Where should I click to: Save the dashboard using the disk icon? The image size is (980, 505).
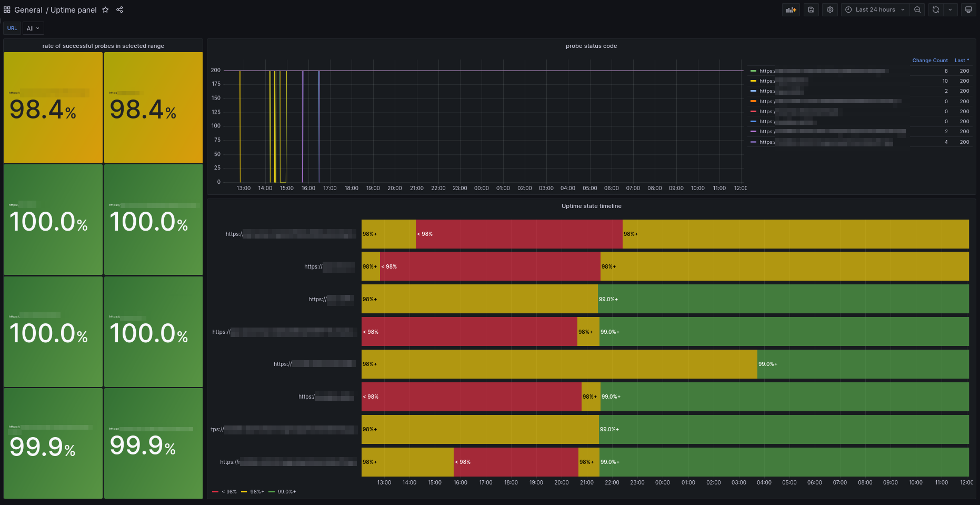pyautogui.click(x=811, y=9)
